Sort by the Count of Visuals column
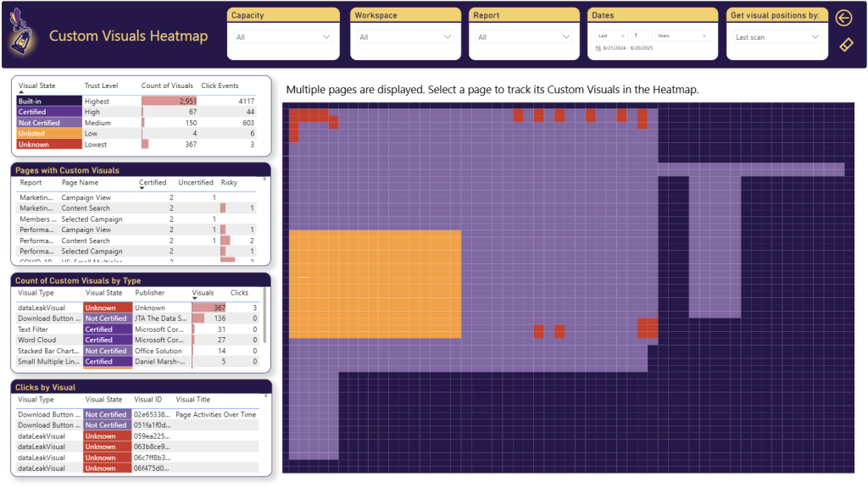Image resolution: width=868 pixels, height=487 pixels. pyautogui.click(x=167, y=86)
